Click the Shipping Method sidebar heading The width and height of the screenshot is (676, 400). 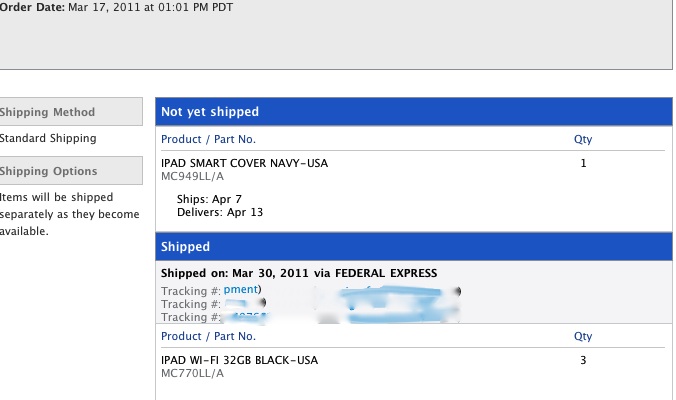point(48,112)
